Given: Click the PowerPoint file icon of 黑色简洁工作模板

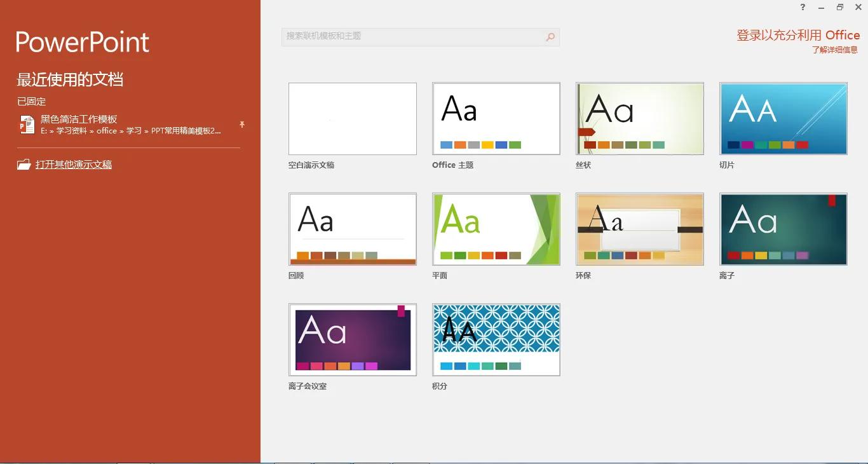Looking at the screenshot, I should [27, 125].
